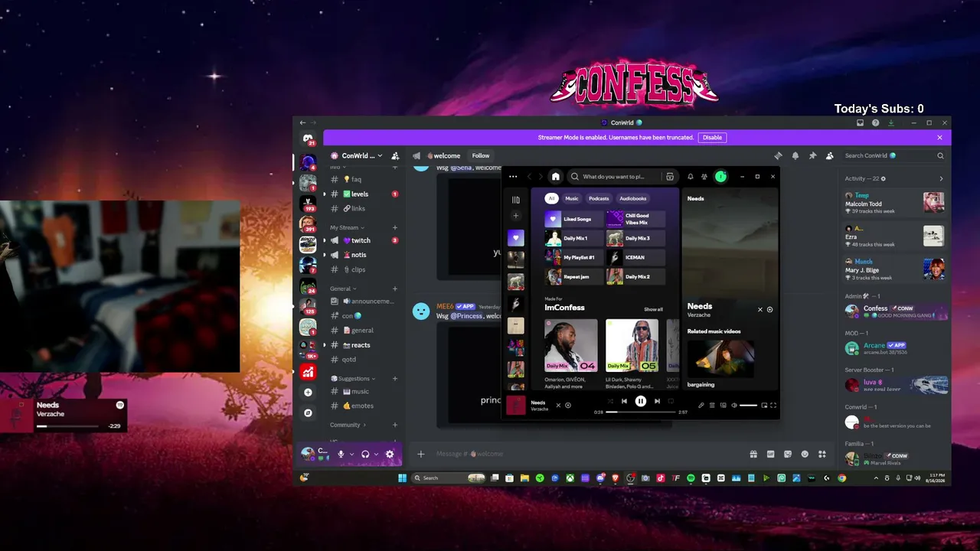Open Discord gift icon in message bar
Image resolution: width=980 pixels, height=551 pixels.
753,454
